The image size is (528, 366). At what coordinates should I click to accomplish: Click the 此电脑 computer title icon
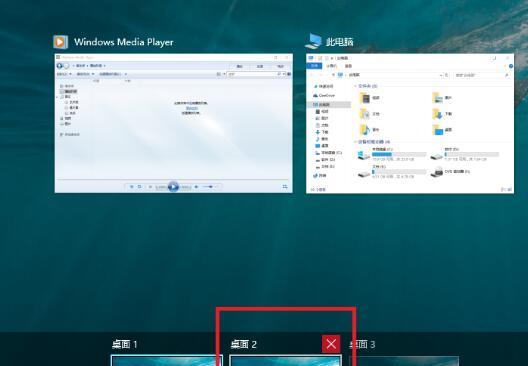pyautogui.click(x=314, y=41)
